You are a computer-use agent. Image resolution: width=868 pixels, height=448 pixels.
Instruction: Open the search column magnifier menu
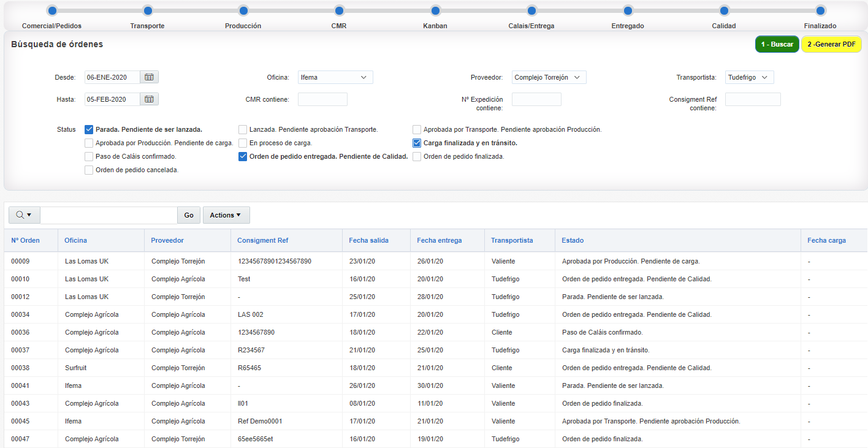click(25, 215)
